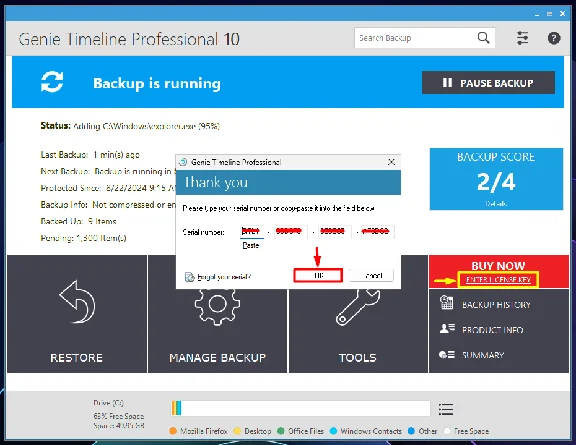The height and width of the screenshot is (445, 576).
Task: Minimize the Genie Timeline window
Action: pos(537,14)
